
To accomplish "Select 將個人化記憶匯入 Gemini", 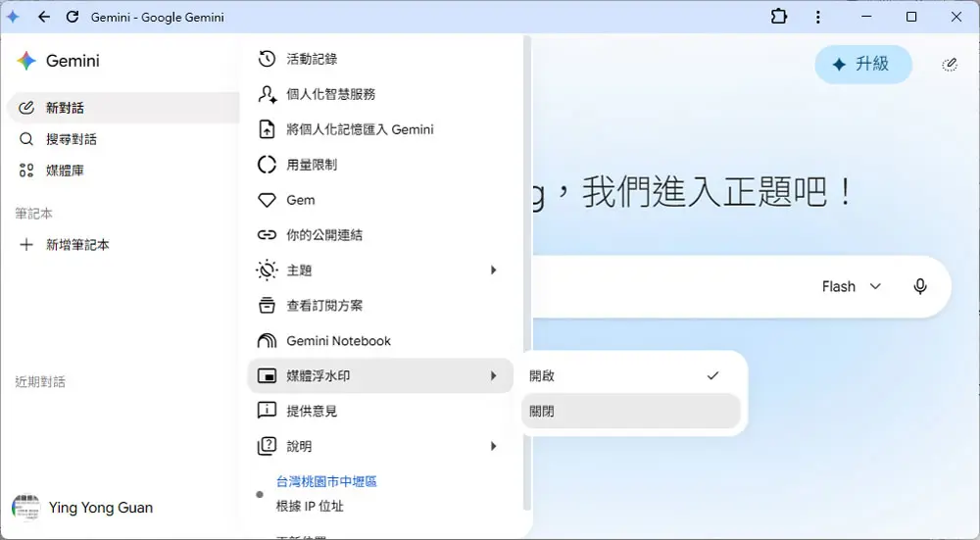I will tap(380, 129).
